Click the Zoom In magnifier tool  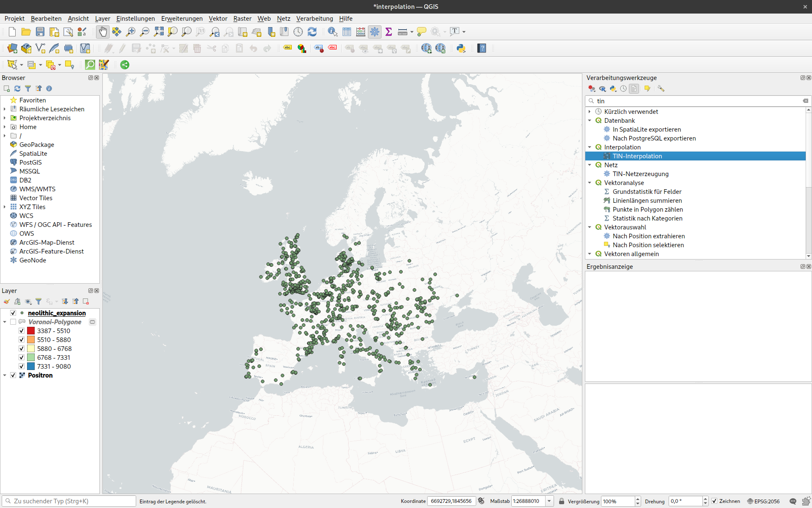pyautogui.click(x=131, y=32)
